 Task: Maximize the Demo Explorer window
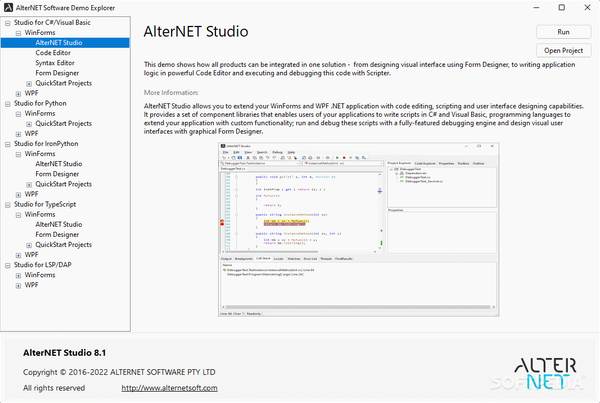(x=562, y=8)
